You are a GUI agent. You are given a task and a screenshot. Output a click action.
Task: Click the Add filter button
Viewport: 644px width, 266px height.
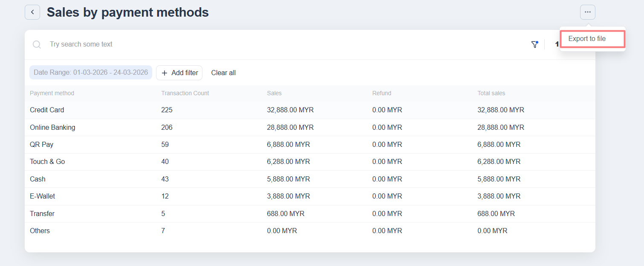[x=179, y=73]
